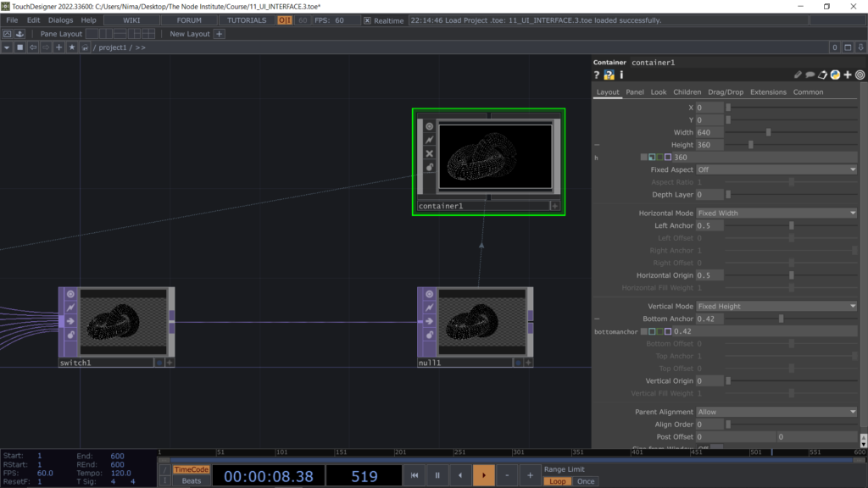Switch timeline display to Beats

tap(191, 481)
